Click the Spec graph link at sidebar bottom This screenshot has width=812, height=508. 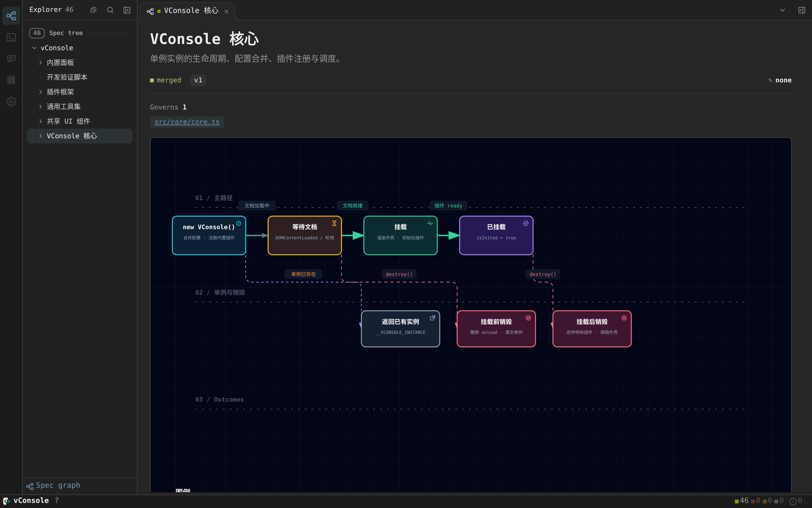pyautogui.click(x=53, y=486)
